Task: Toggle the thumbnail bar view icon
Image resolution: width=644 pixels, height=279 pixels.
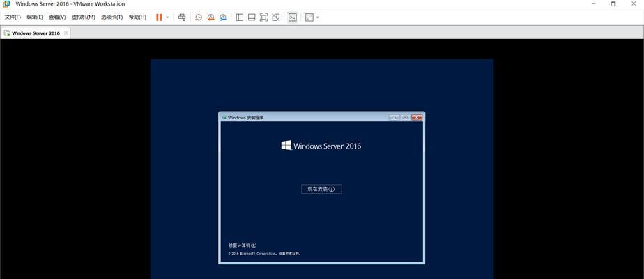Action: coord(252,17)
